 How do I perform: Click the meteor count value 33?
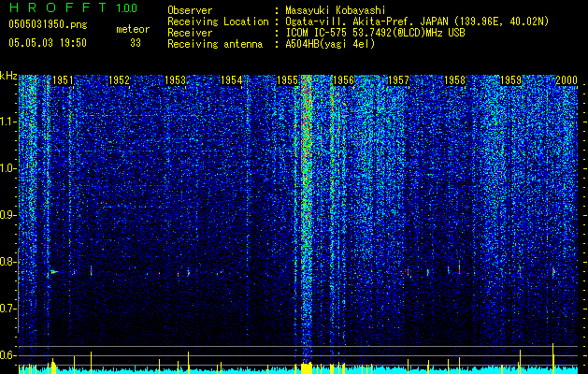click(x=136, y=43)
